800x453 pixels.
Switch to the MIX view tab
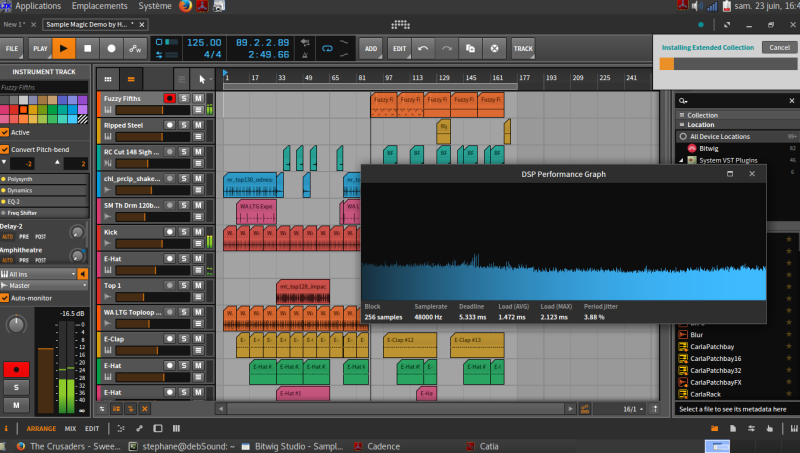tap(70, 428)
